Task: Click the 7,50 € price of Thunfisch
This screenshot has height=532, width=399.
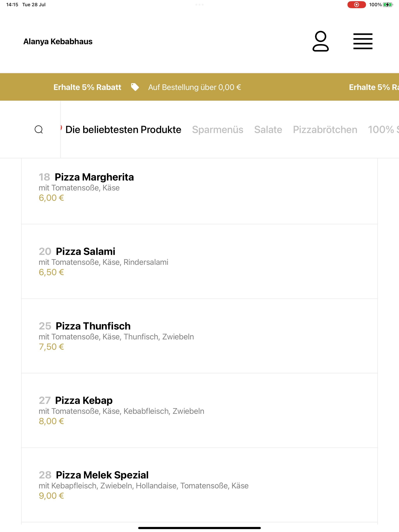Action: (51, 347)
